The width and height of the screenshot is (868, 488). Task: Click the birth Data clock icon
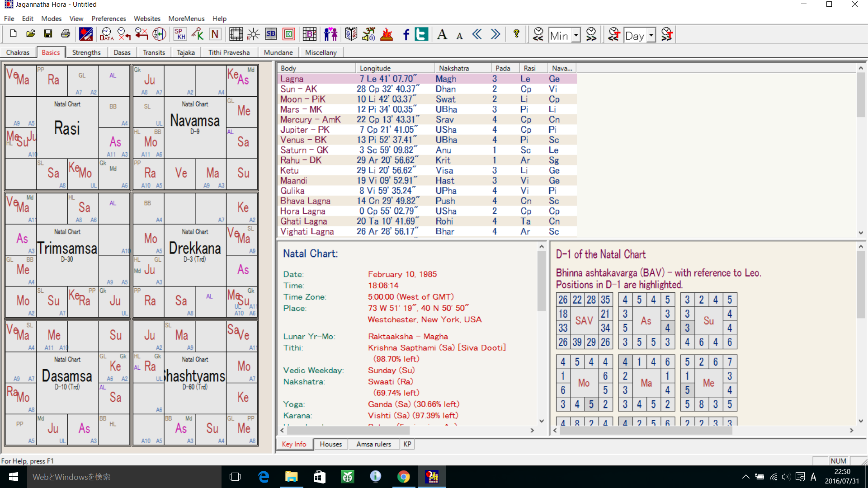106,34
